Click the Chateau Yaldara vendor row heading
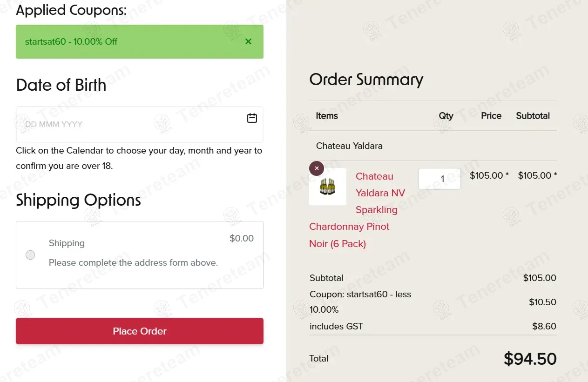Screen dimensions: 588x382 tap(349, 146)
